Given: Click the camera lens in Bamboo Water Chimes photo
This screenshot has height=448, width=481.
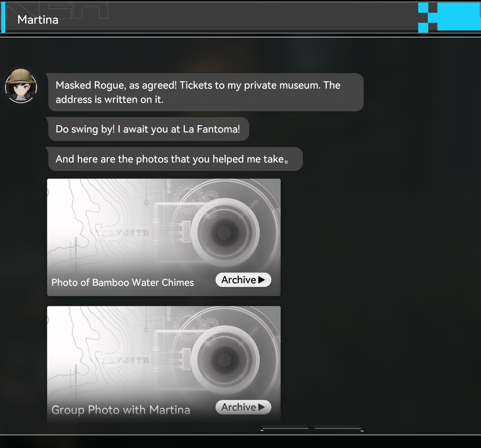Looking at the screenshot, I should [225, 232].
